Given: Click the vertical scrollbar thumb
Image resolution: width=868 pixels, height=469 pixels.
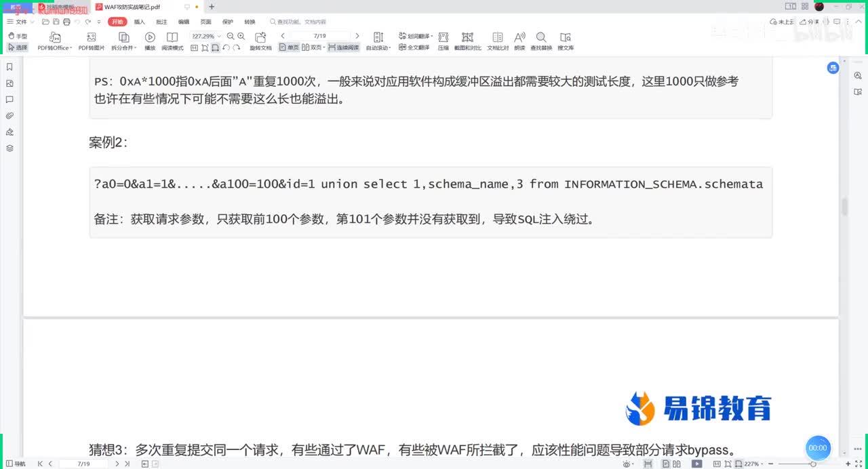Looking at the screenshot, I should click(x=845, y=207).
